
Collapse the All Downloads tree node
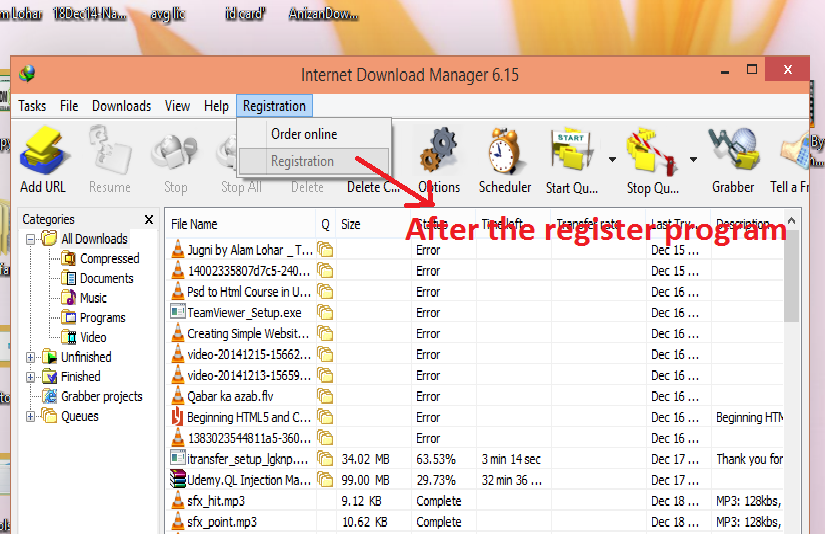31,239
